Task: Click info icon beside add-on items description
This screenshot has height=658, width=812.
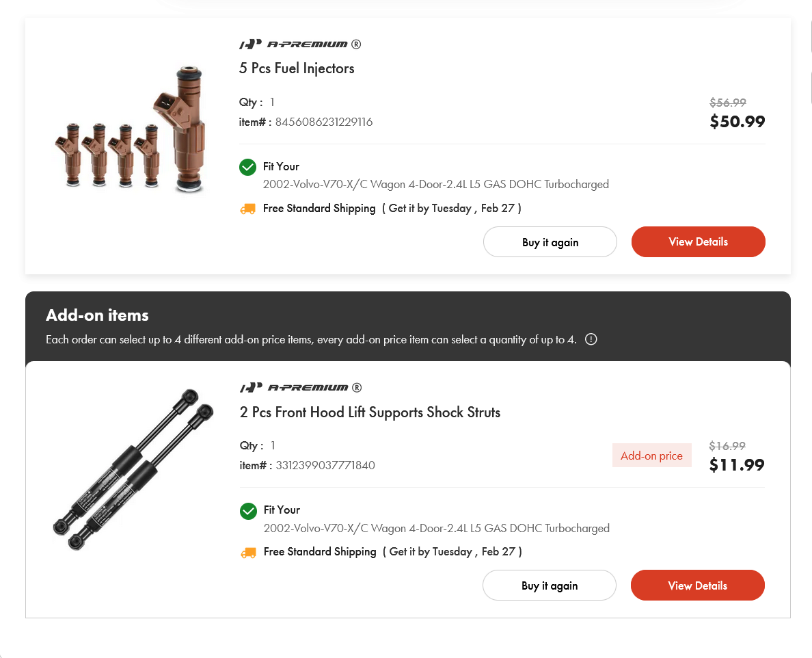Action: (591, 339)
